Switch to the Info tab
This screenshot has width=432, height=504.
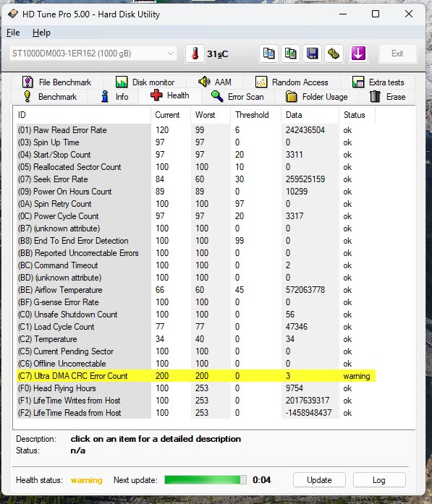pos(114,97)
